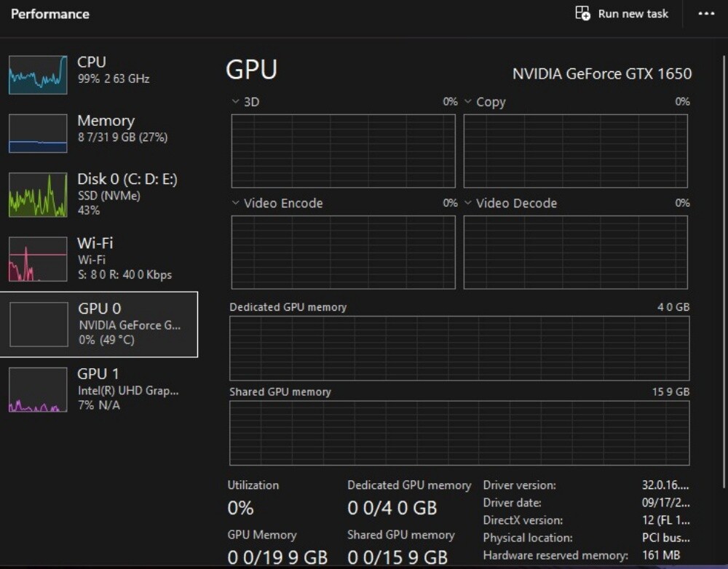Click the GPU 0 mini graph thumbnail
Viewport: 728px width, 569px height.
point(39,325)
